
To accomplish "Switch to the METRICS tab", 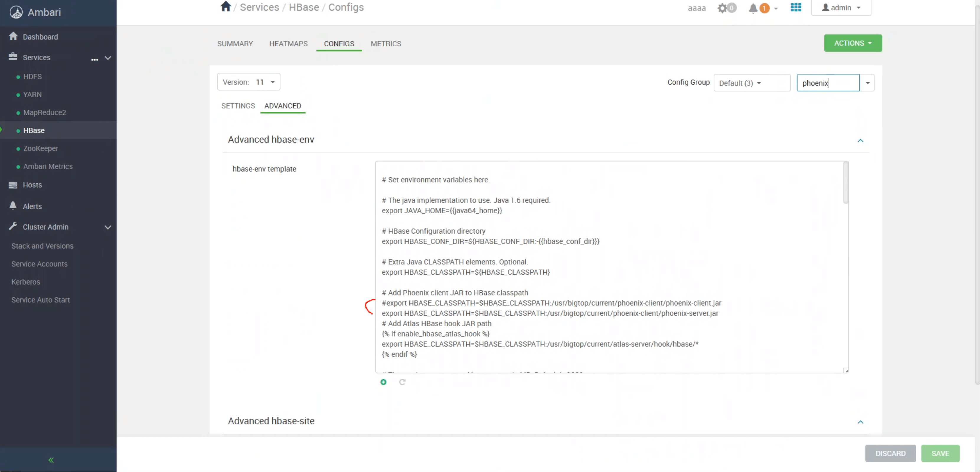I will [x=386, y=44].
